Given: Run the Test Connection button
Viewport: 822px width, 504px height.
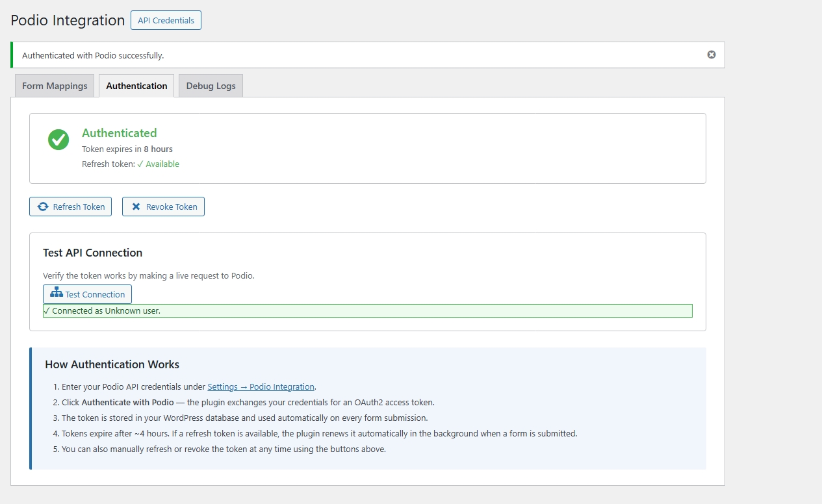Looking at the screenshot, I should (87, 294).
